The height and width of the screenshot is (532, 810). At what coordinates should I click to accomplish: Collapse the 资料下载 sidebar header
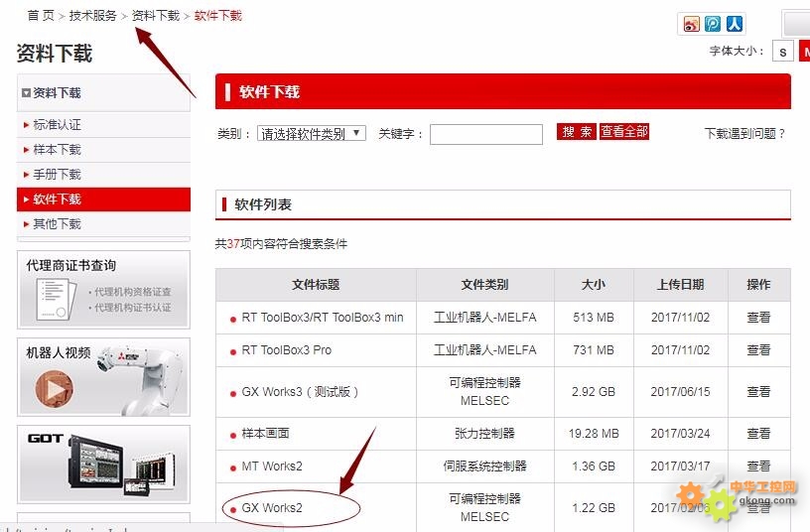(x=103, y=93)
